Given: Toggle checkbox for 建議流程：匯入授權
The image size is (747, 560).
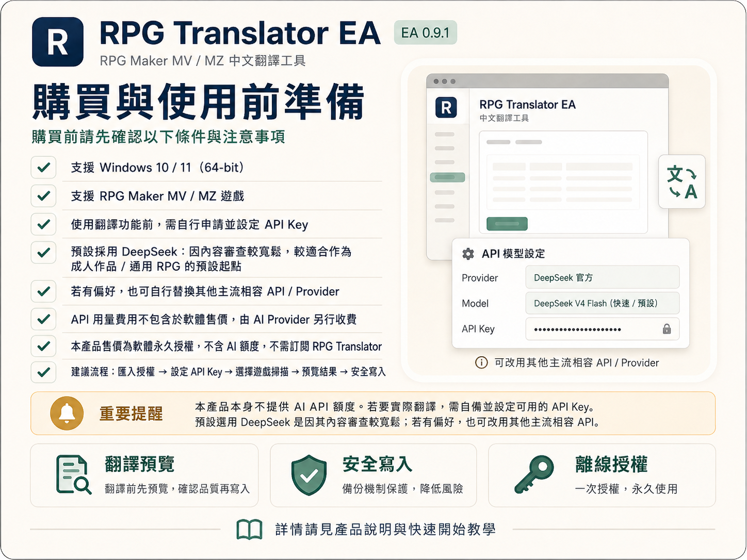Looking at the screenshot, I should (43, 372).
